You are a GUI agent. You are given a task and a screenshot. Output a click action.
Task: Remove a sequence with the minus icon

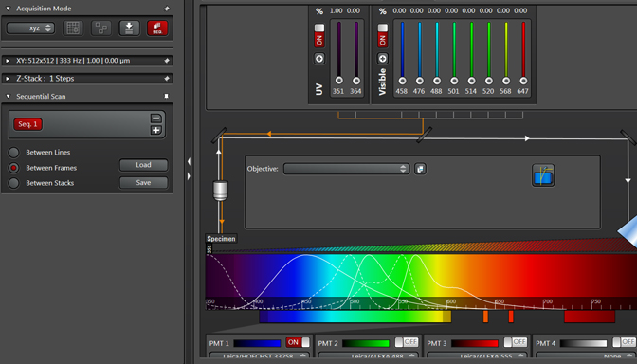click(156, 118)
